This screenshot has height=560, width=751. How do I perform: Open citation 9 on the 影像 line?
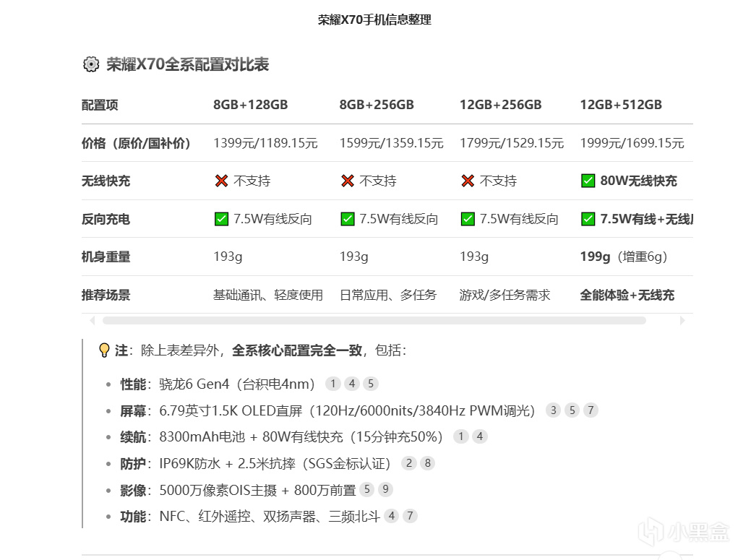tap(385, 489)
